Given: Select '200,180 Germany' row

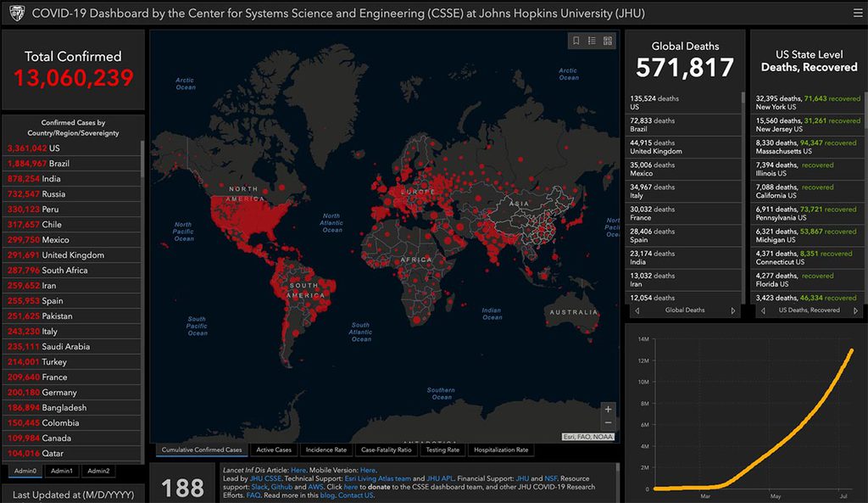Looking at the screenshot, I should point(71,392).
